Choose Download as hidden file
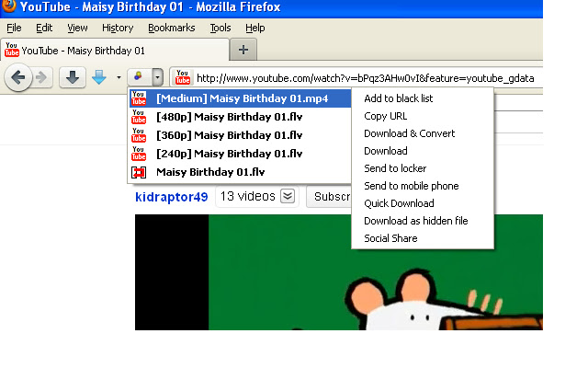This screenshot has height=368, width=588. coord(423,221)
